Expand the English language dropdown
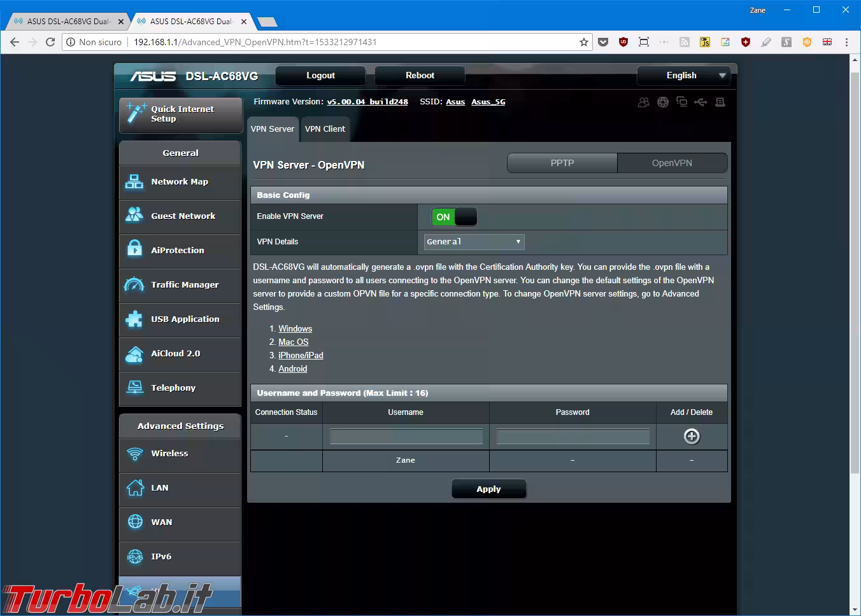Screen dimensions: 861x616 click(x=683, y=75)
